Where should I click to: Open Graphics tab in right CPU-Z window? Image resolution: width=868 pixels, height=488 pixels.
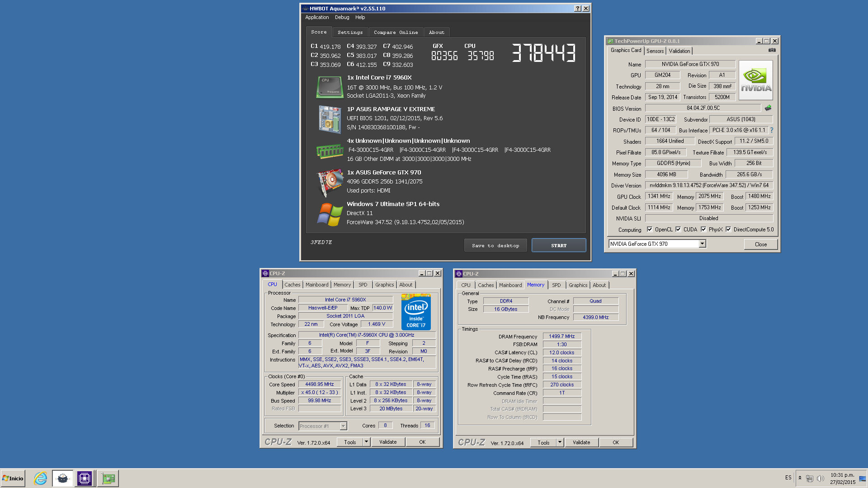point(578,285)
